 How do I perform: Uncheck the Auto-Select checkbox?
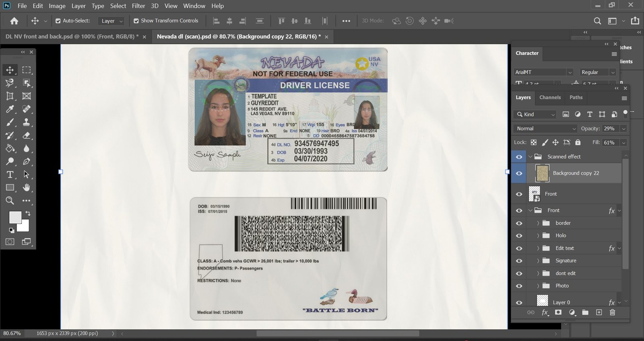[58, 21]
